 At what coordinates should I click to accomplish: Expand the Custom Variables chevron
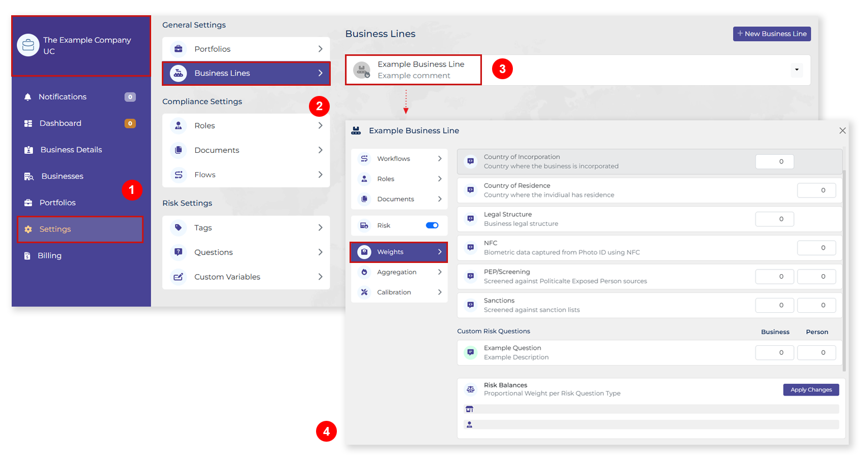point(320,277)
